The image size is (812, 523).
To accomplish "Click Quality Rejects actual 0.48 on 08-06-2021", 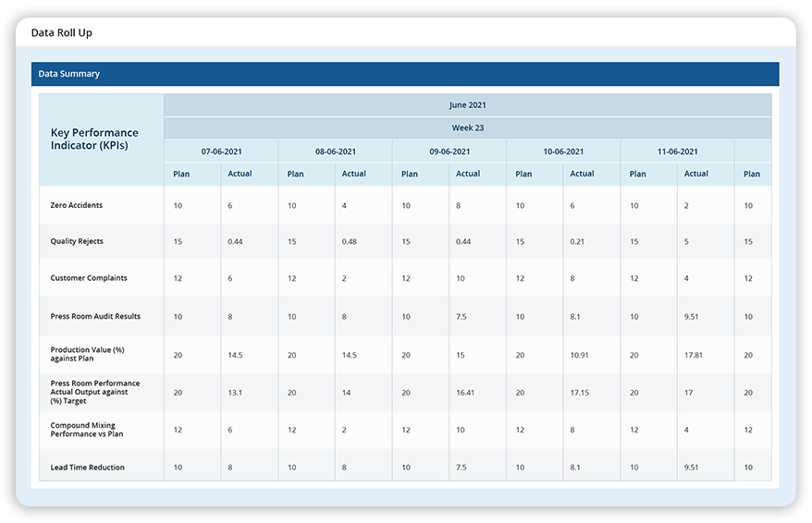I will coord(349,241).
